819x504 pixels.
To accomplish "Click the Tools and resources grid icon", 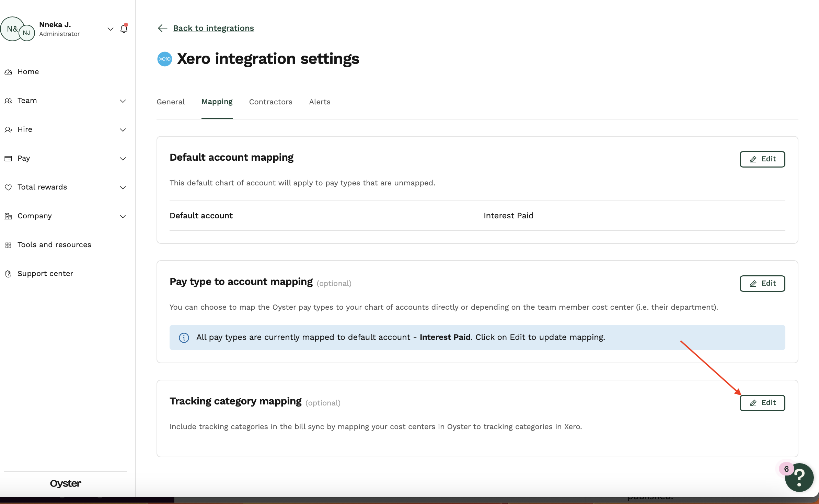I will coord(8,245).
